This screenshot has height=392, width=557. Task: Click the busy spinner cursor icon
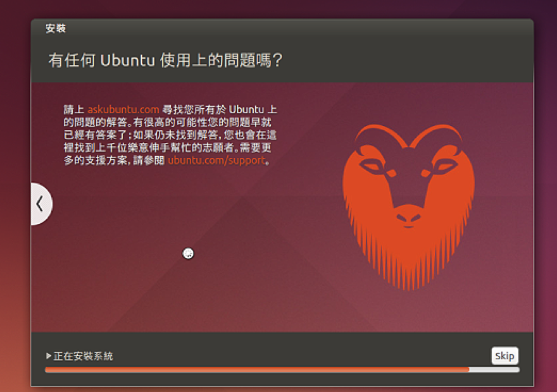coord(188,254)
